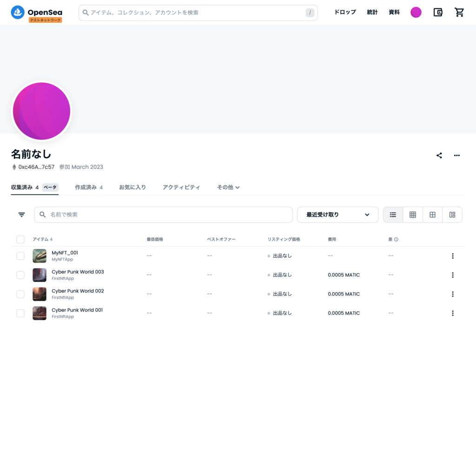This screenshot has height=453, width=476.
Task: Check the Cyber Punk World 003 checkbox
Action: (x=20, y=275)
